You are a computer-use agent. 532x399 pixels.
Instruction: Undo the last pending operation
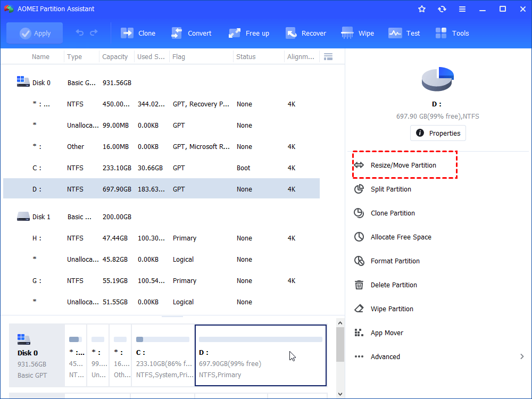[x=80, y=33]
